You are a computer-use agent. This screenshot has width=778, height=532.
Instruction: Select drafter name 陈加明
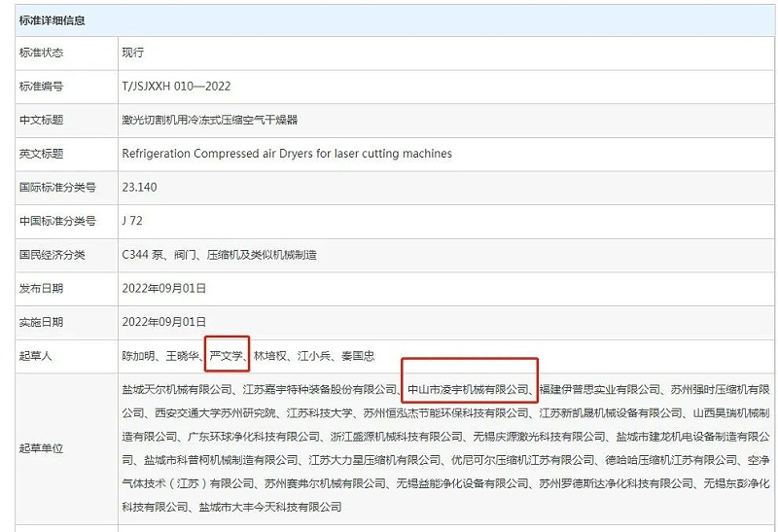point(138,356)
